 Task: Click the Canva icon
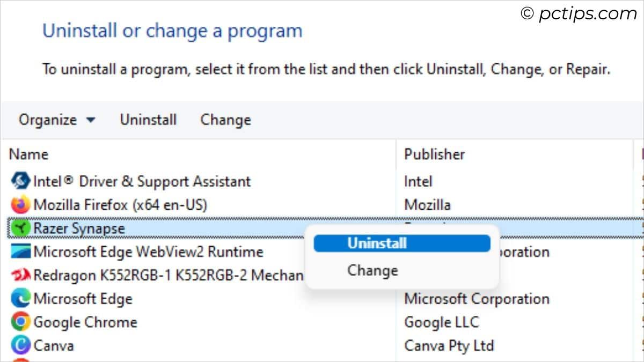(20, 345)
